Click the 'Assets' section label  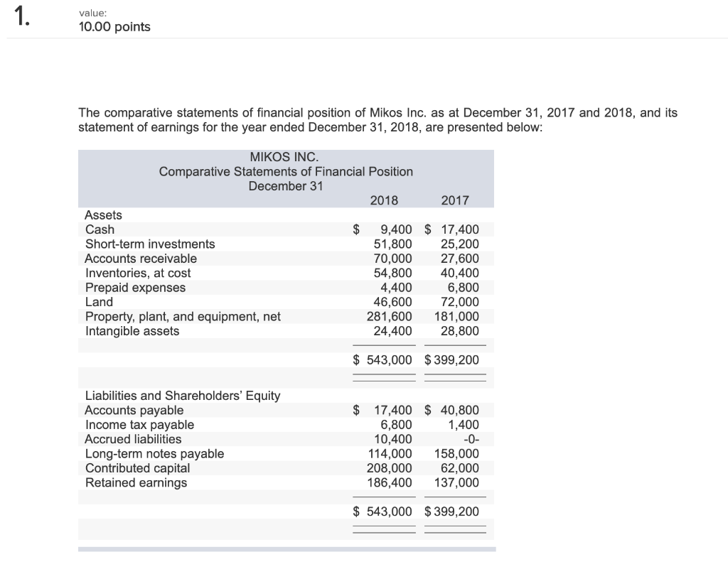(x=103, y=215)
